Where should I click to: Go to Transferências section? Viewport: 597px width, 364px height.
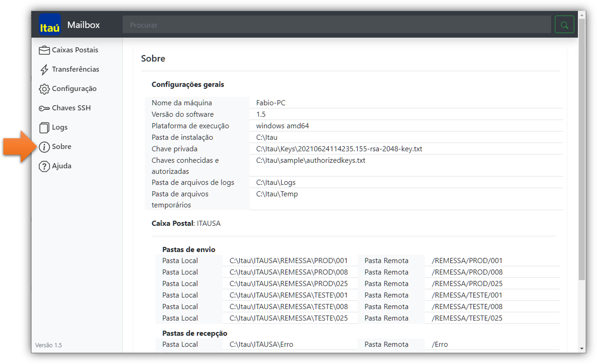click(x=76, y=69)
